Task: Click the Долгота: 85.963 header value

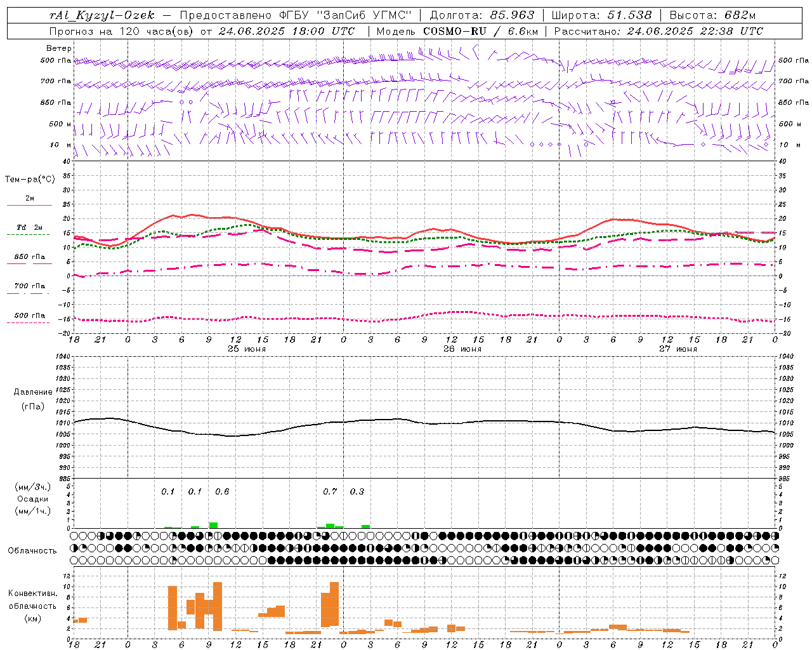Action: [x=482, y=15]
